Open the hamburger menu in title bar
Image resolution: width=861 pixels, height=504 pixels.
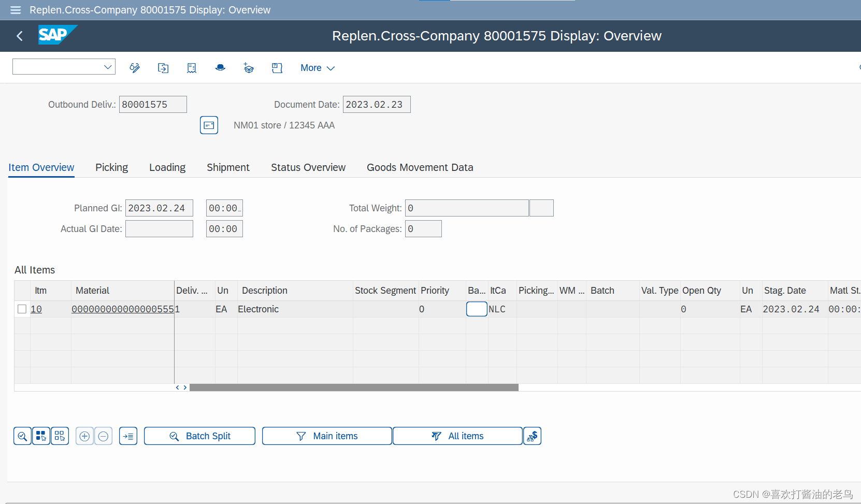[16, 10]
